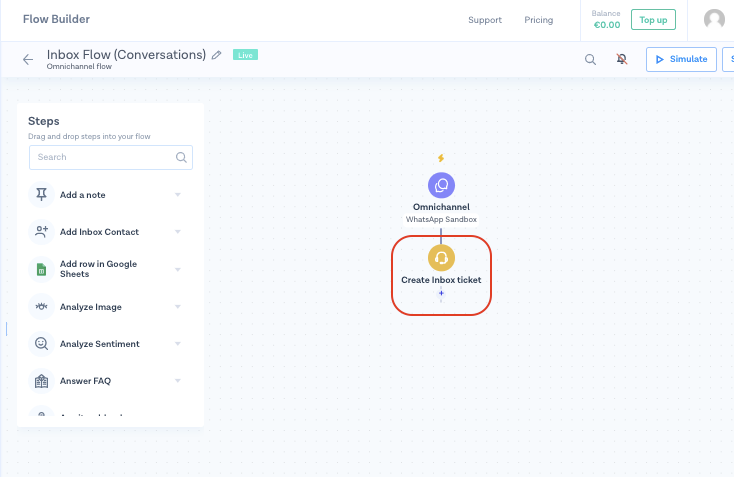The image size is (734, 477).
Task: Expand the Add a note step
Action: (x=178, y=194)
